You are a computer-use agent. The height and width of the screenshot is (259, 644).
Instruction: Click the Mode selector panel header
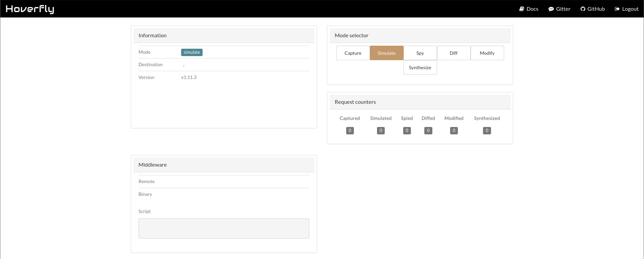[420, 36]
